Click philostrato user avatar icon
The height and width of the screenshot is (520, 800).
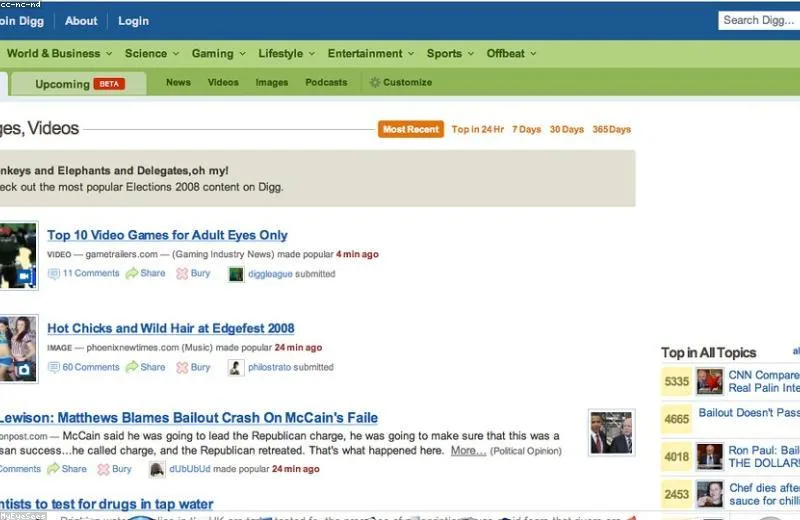[x=235, y=367]
